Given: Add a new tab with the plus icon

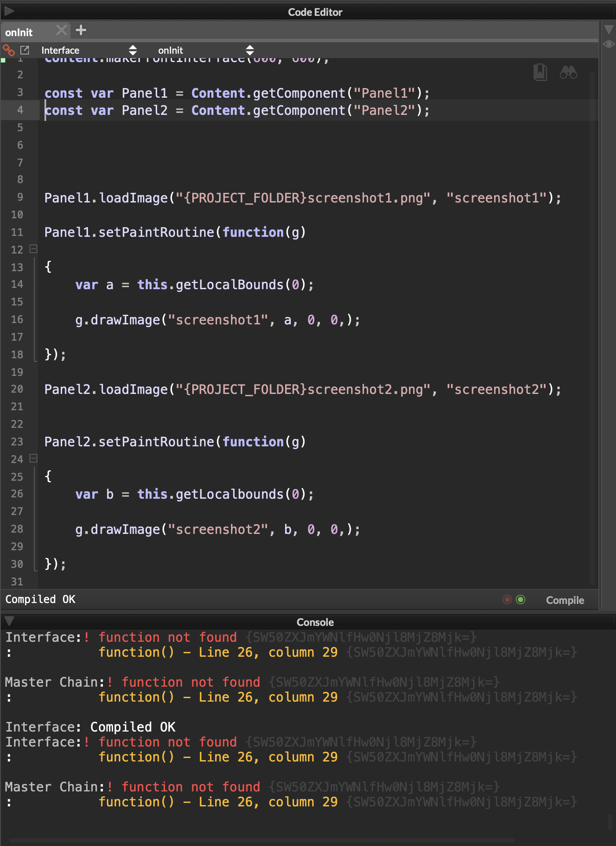Looking at the screenshot, I should pyautogui.click(x=81, y=30).
